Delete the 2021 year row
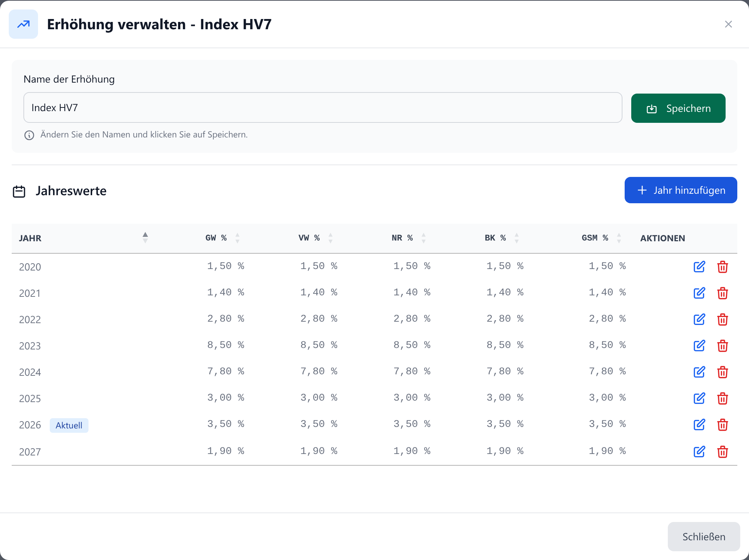 pos(722,293)
